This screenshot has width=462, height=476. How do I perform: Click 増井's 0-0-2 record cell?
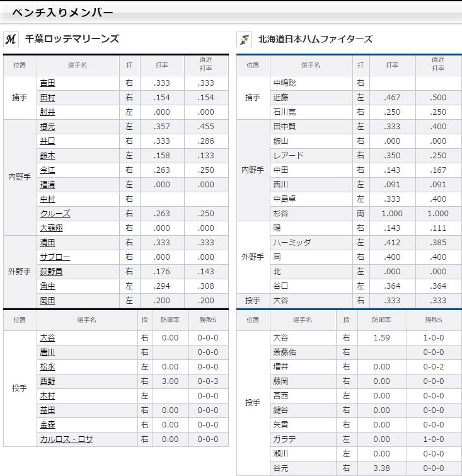[x=434, y=367]
